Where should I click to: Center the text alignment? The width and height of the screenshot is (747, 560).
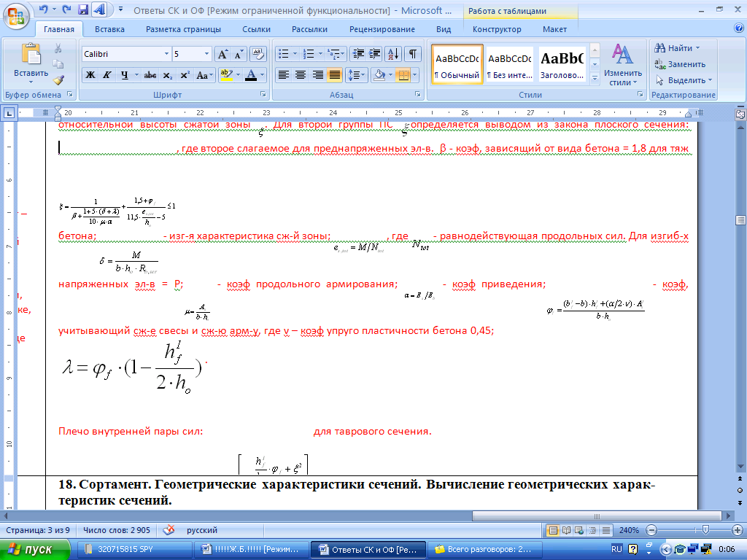click(x=300, y=75)
